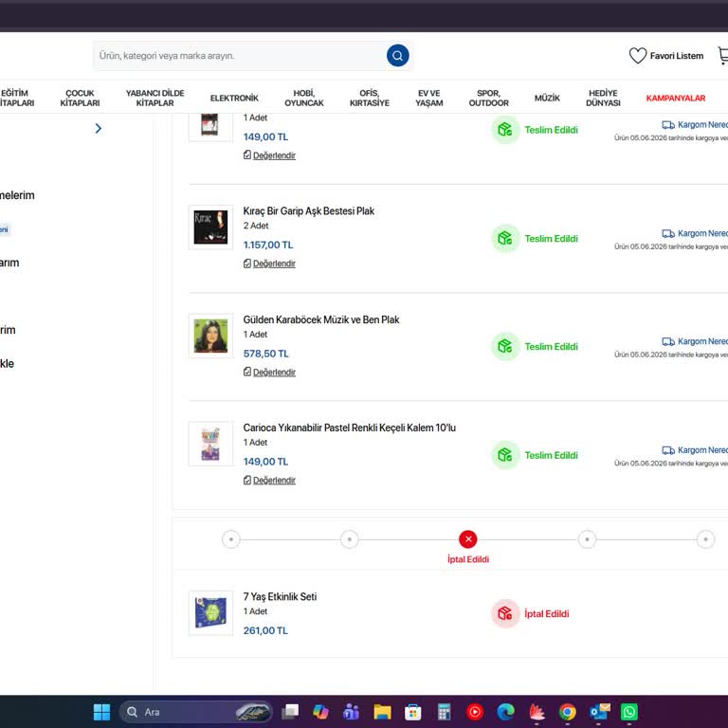
Task: Open Microsoft Teams from the taskbar
Action: click(352, 712)
